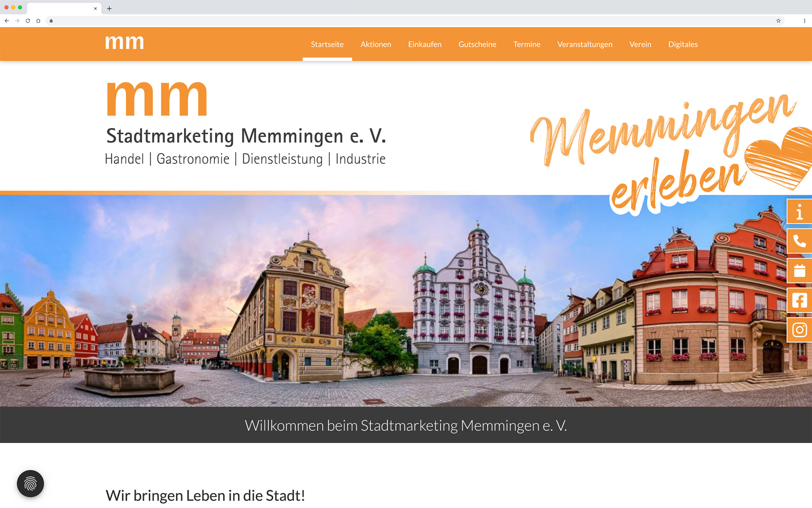Open the Termine menu item
Screen dimensions: 812x508
pos(526,44)
